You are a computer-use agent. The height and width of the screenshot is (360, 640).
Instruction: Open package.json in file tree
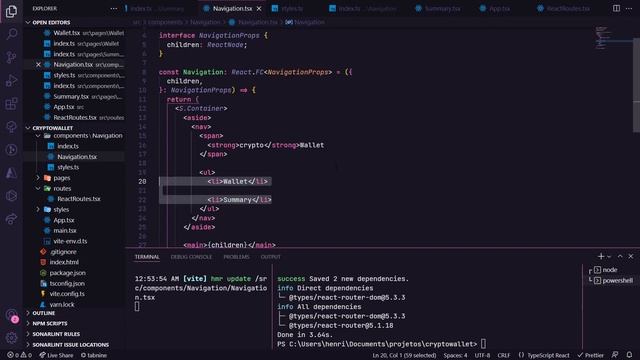(x=67, y=273)
